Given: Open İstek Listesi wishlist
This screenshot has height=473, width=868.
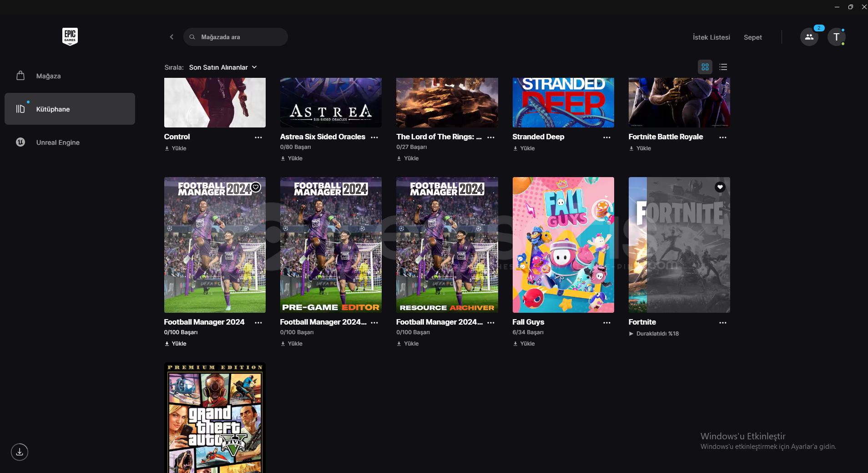Looking at the screenshot, I should point(711,37).
